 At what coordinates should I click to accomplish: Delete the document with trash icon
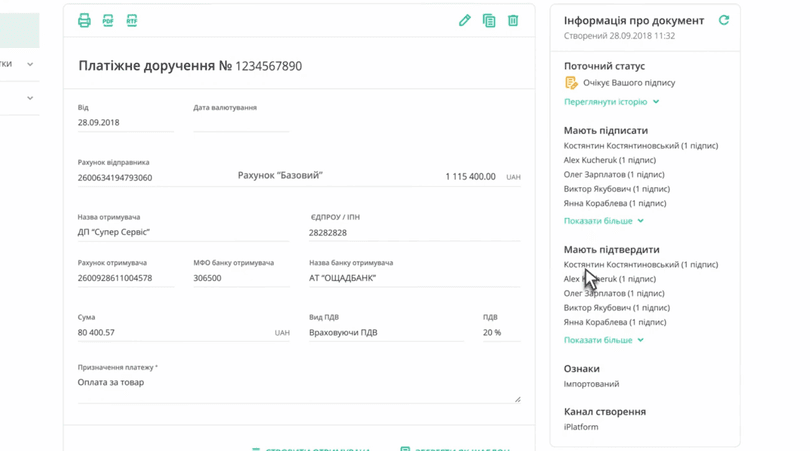pos(513,21)
